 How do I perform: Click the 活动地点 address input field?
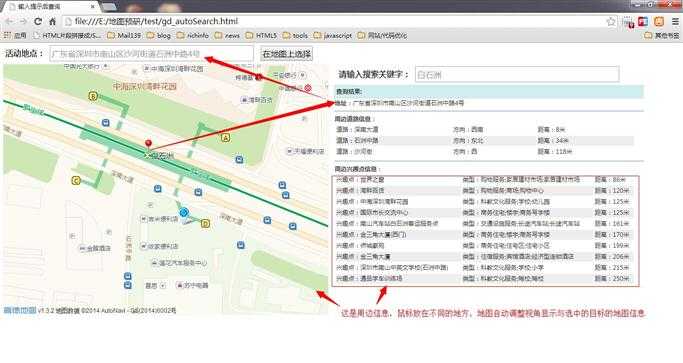coord(151,54)
